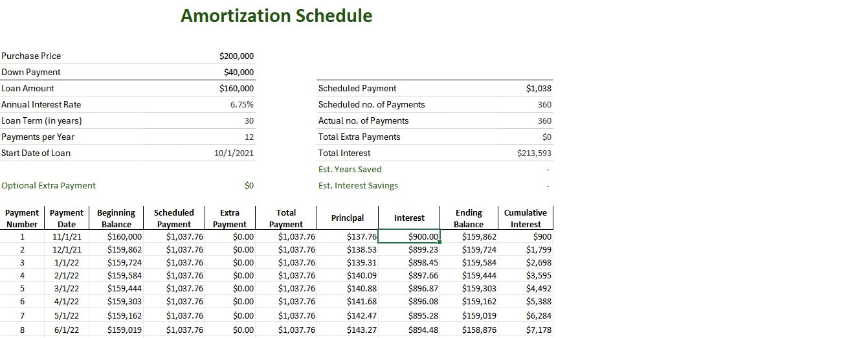The height and width of the screenshot is (338, 868).
Task: Select the Actual no. of Payments value
Action: (544, 120)
